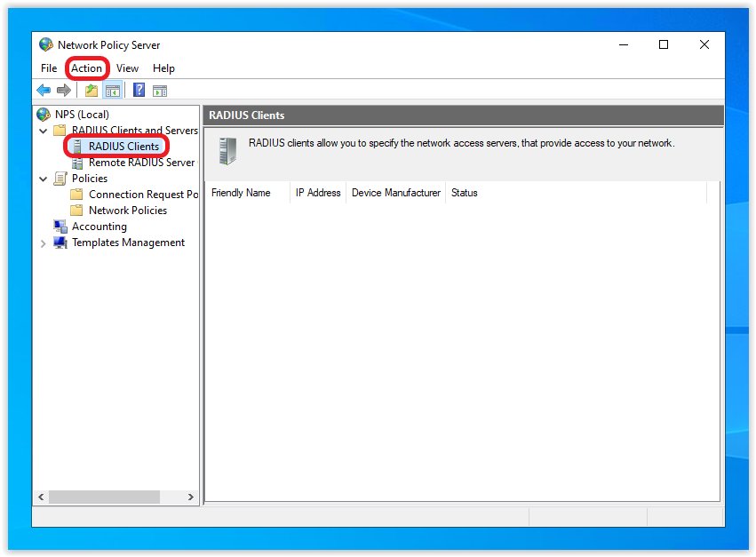The height and width of the screenshot is (557, 756).
Task: Click the Forward arrow toolbar icon
Action: [64, 91]
